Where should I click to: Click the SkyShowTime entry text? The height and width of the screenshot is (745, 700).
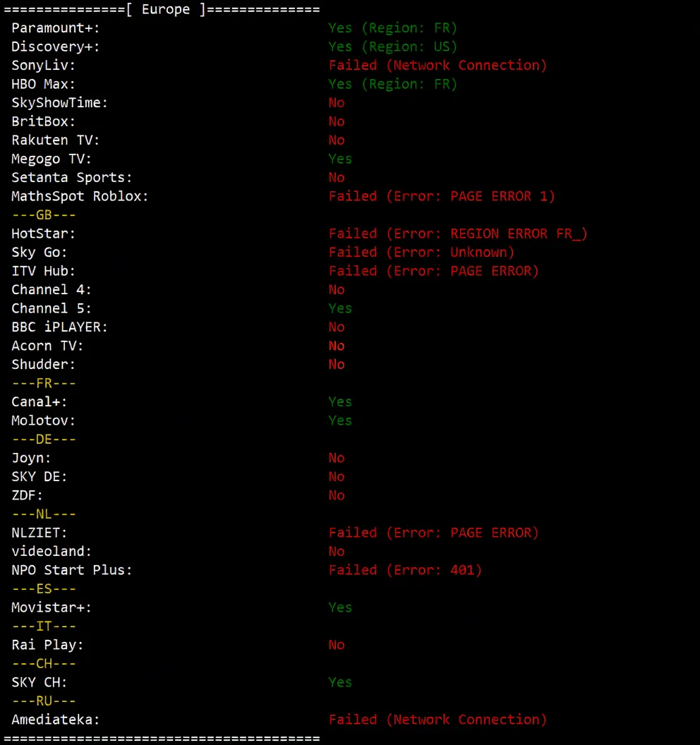coord(59,103)
